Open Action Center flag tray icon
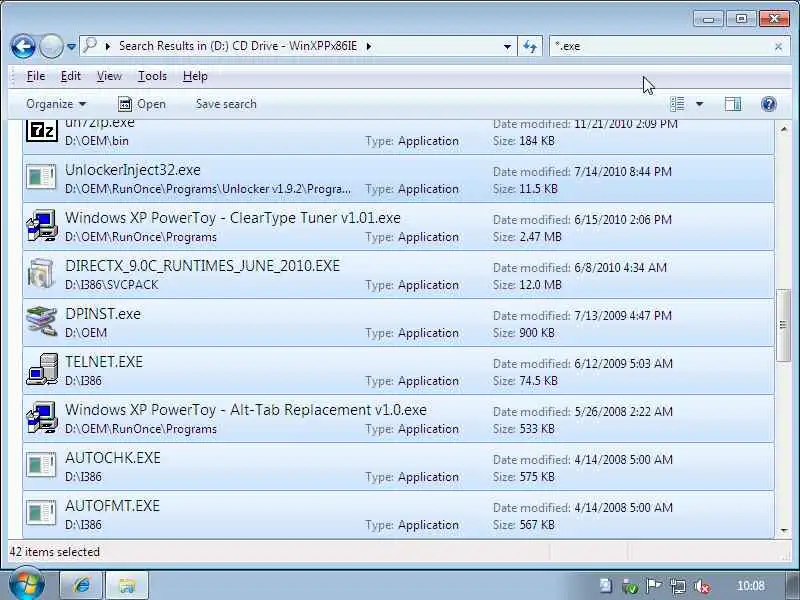 654,586
